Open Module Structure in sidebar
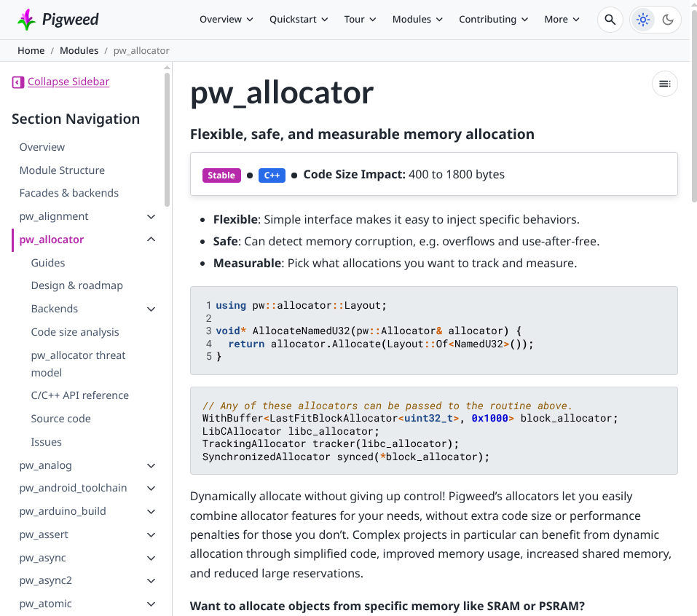697x616 pixels. 62,170
